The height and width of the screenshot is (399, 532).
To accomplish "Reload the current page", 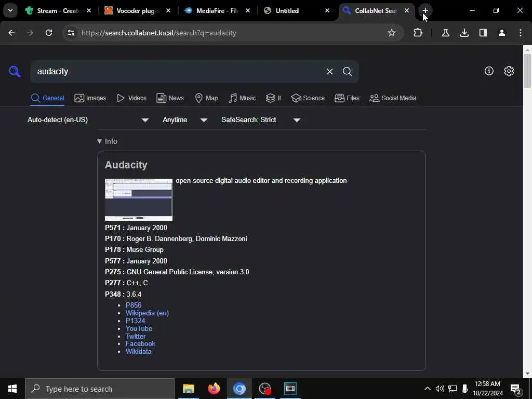I will [x=49, y=33].
